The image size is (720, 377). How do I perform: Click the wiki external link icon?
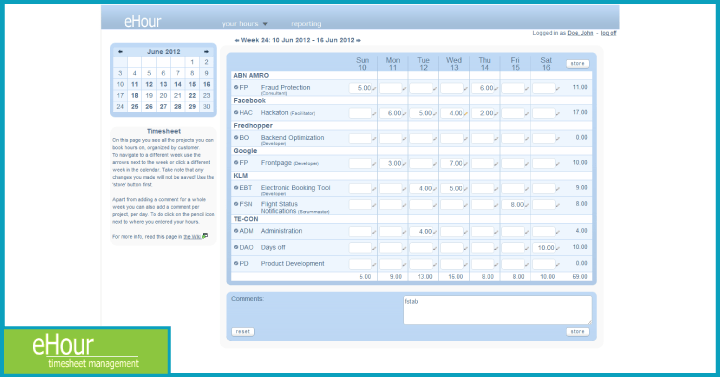pos(205,236)
